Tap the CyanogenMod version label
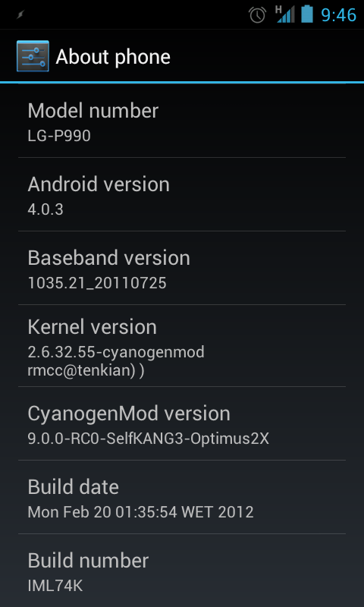This screenshot has width=364, height=607. point(129,414)
